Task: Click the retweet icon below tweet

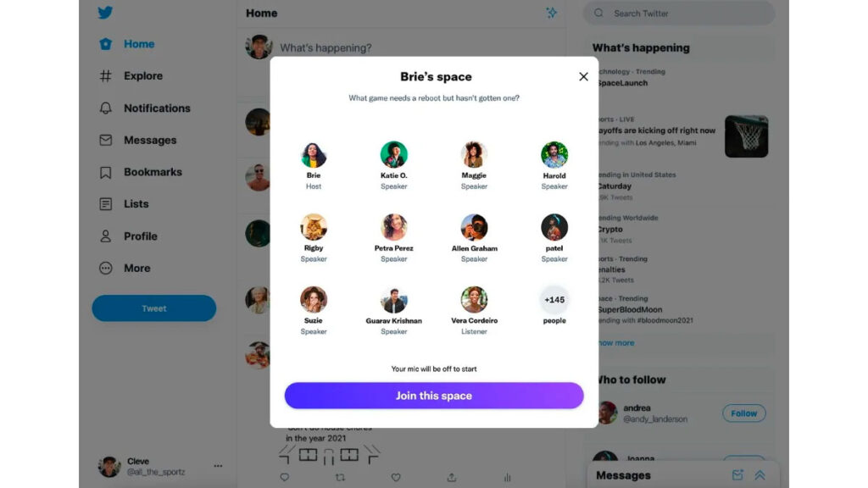Action: (x=340, y=477)
